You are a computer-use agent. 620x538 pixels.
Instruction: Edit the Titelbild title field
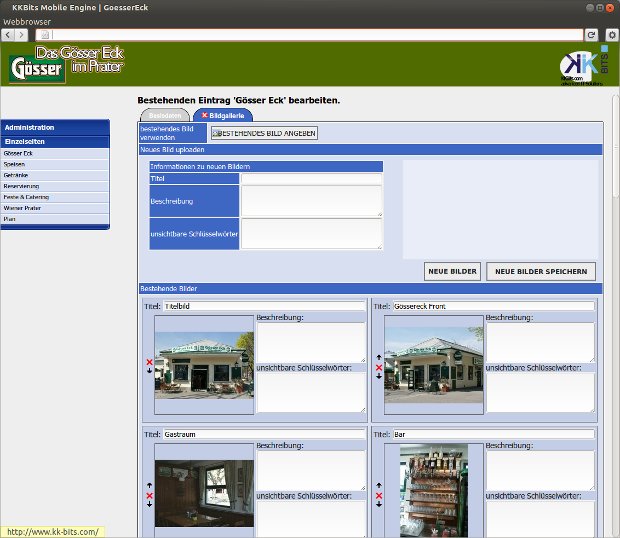pos(264,306)
